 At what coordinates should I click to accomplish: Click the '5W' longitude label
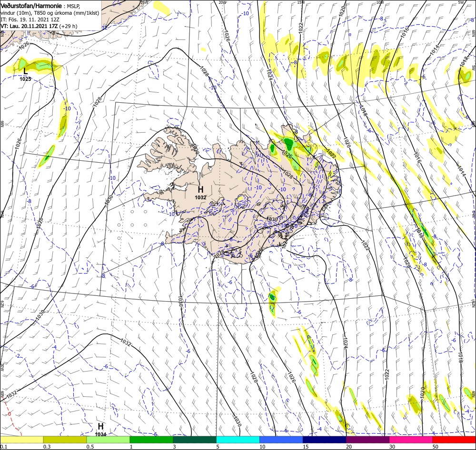pos(461,2)
